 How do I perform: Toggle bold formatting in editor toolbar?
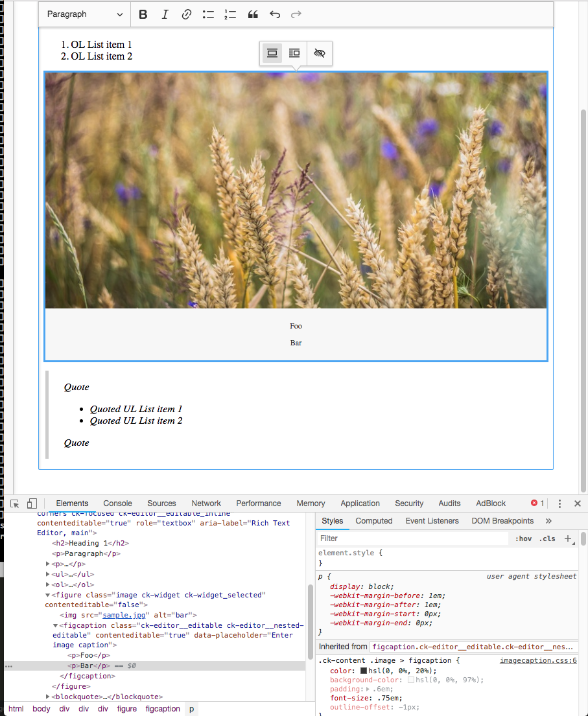tap(143, 15)
